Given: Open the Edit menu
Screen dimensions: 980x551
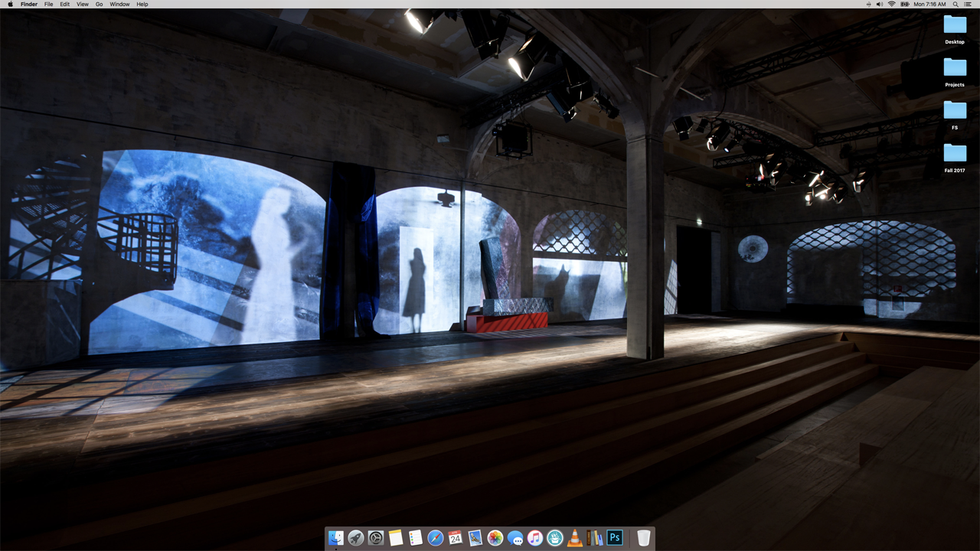Looking at the screenshot, I should pyautogui.click(x=65, y=4).
